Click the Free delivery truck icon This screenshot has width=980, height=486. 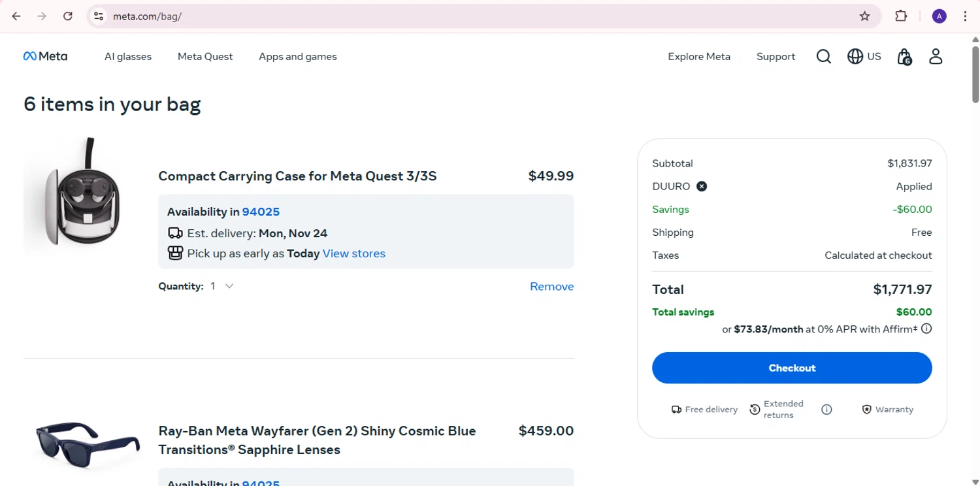click(x=676, y=410)
